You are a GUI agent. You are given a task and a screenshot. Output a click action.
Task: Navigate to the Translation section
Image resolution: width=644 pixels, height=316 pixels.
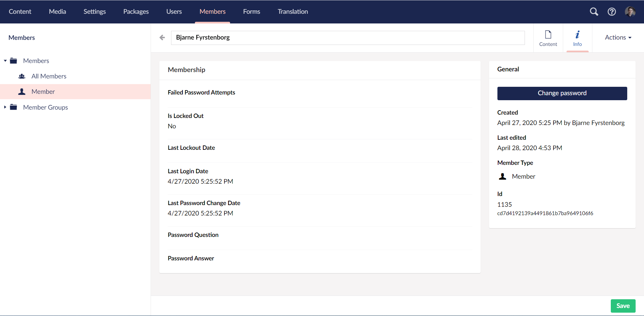292,11
